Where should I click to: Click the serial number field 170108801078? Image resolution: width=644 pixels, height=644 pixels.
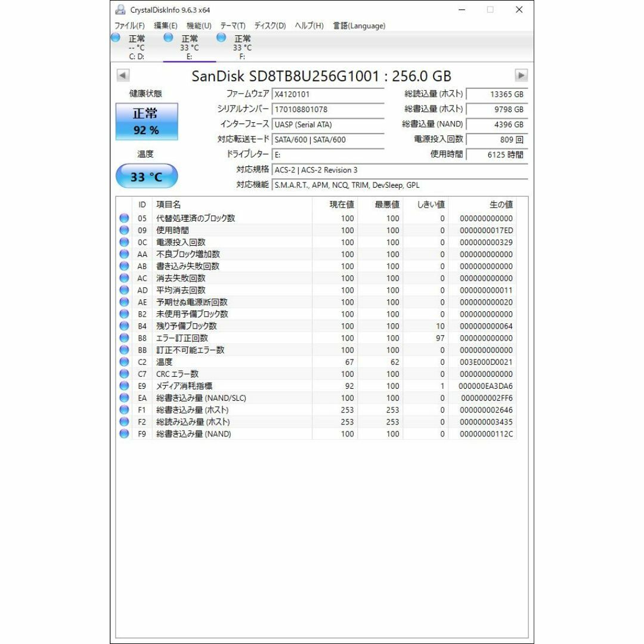pos(328,109)
